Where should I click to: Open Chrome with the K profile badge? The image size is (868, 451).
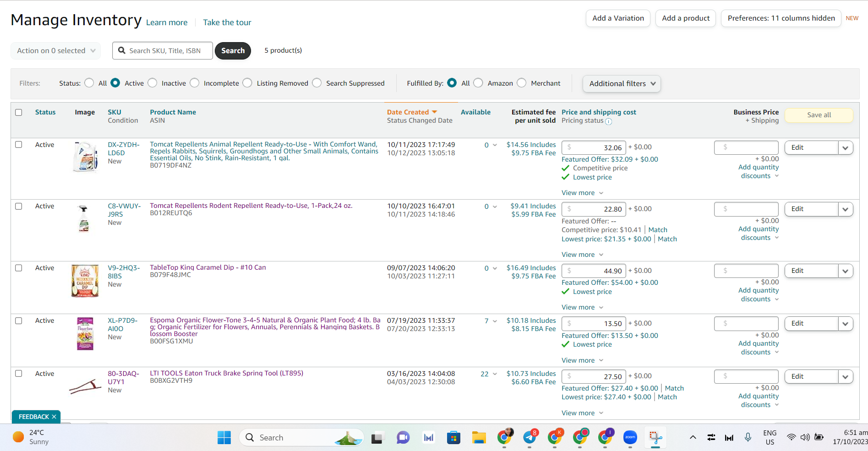tap(555, 438)
